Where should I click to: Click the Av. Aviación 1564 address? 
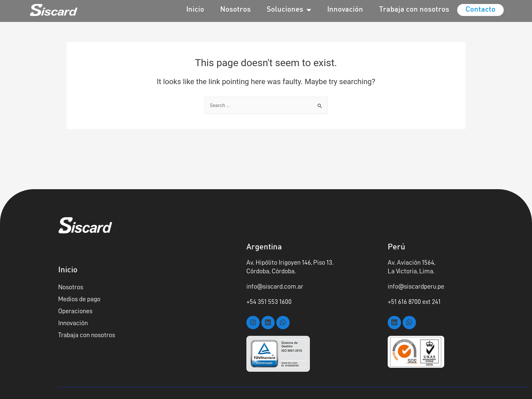(412, 267)
